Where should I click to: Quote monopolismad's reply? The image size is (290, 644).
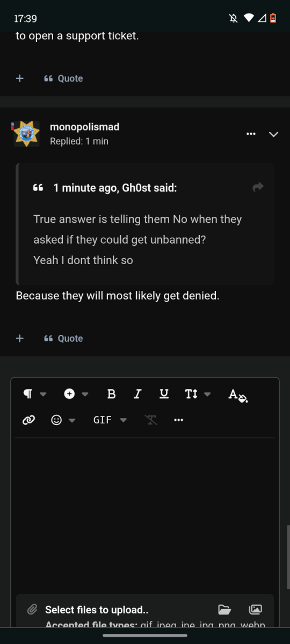coord(63,339)
